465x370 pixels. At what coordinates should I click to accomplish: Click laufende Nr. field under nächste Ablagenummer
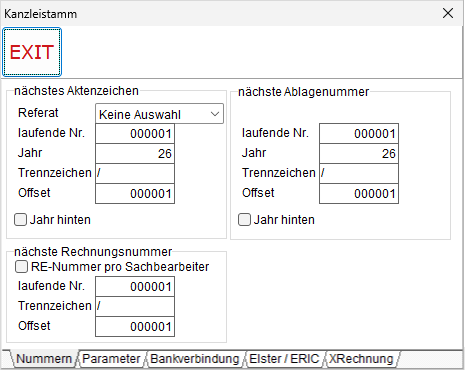pyautogui.click(x=359, y=133)
